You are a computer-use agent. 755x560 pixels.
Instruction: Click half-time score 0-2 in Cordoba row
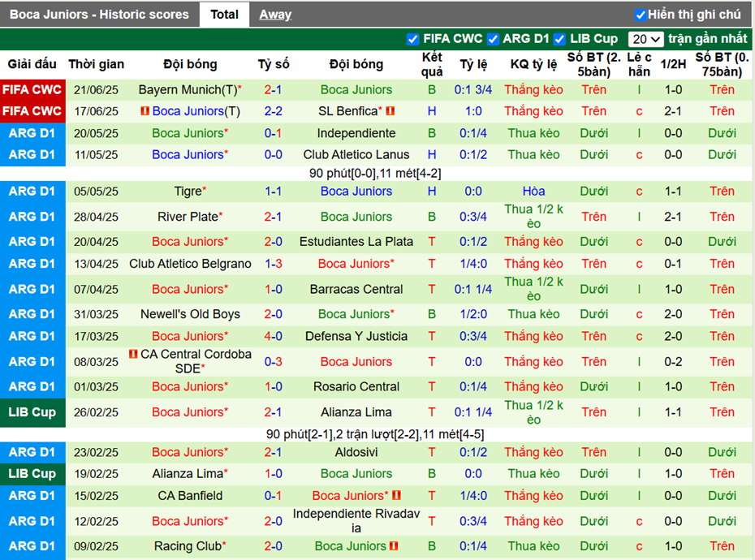click(673, 362)
